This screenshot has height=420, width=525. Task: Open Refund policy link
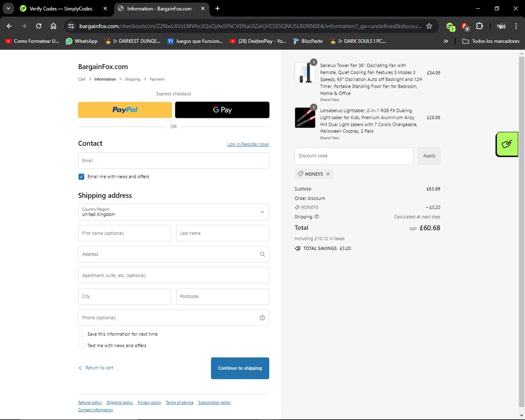pos(90,402)
